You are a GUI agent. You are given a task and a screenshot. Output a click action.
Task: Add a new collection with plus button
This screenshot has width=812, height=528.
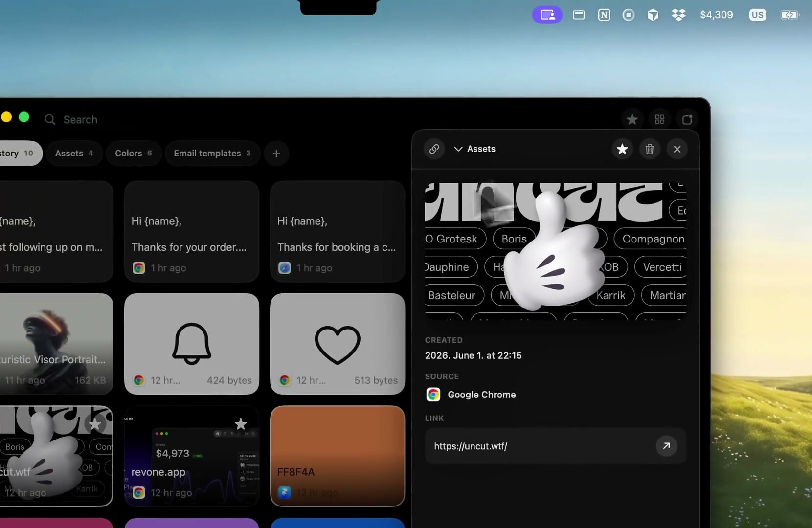pos(276,154)
